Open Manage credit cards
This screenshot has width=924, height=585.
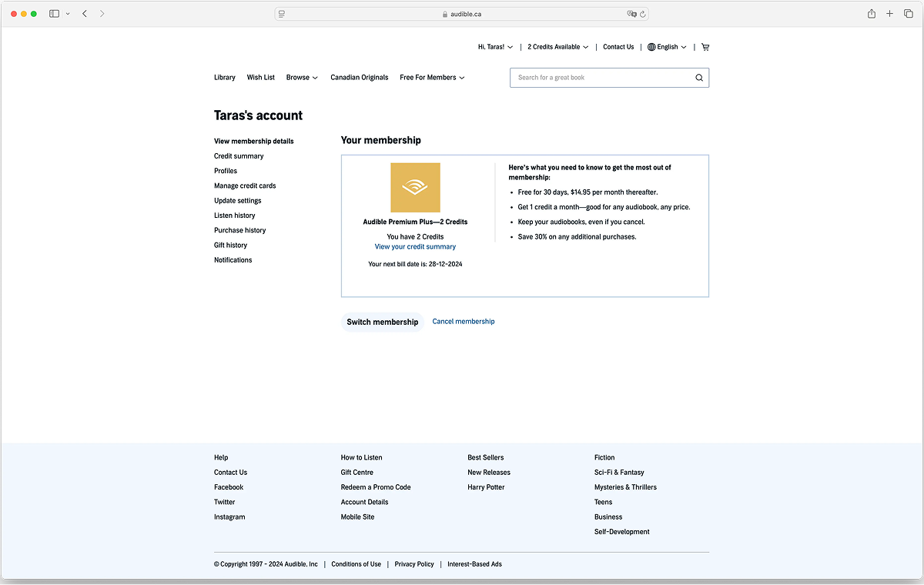tap(245, 186)
